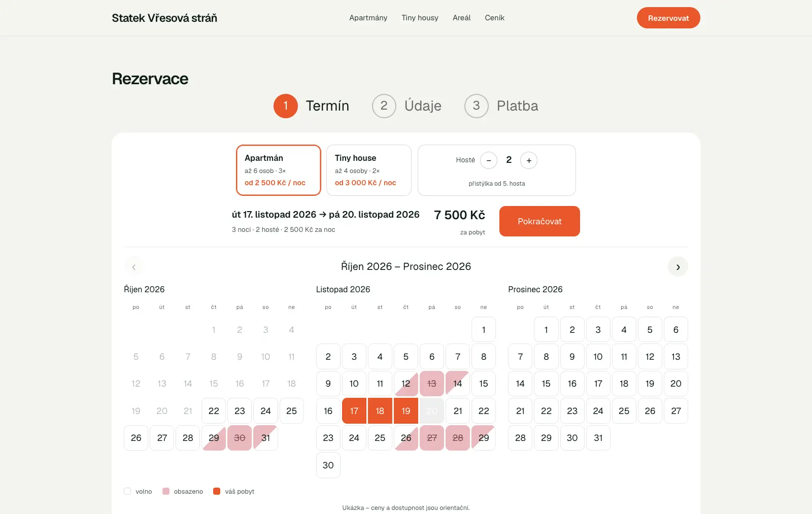Click occupied October 30 day
Screen dimensions: 812x514
pos(240,438)
